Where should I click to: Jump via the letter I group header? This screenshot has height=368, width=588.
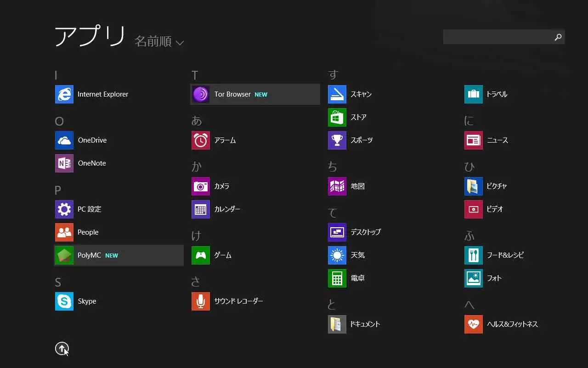56,75
